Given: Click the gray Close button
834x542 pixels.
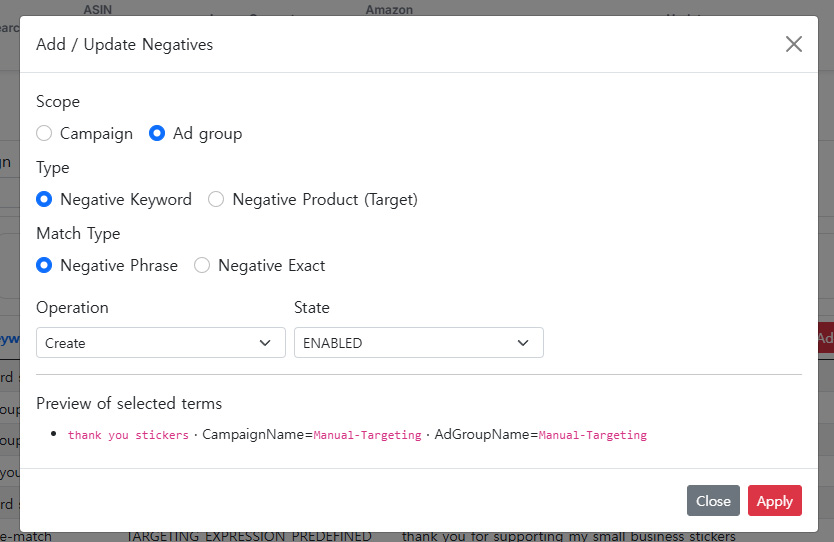Looking at the screenshot, I should [x=713, y=501].
